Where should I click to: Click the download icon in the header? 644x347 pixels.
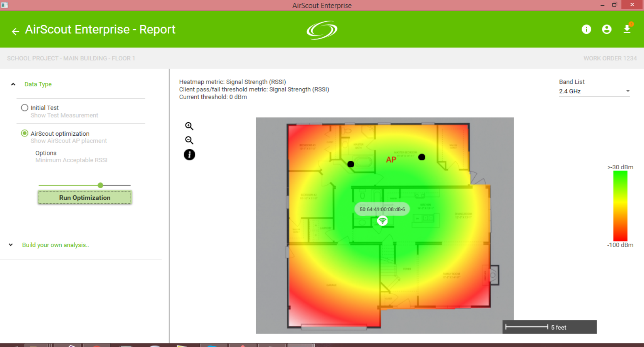pyautogui.click(x=627, y=29)
